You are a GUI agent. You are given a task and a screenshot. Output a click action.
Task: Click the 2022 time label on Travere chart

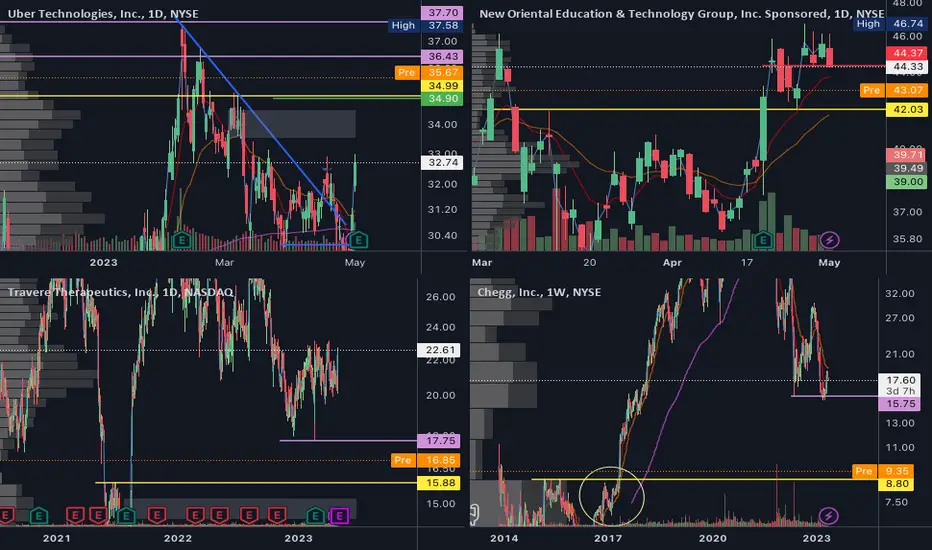click(x=178, y=538)
